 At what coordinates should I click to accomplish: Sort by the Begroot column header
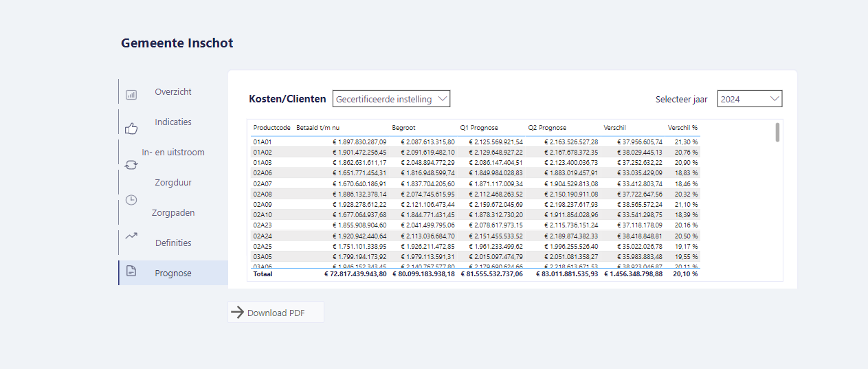click(x=403, y=128)
